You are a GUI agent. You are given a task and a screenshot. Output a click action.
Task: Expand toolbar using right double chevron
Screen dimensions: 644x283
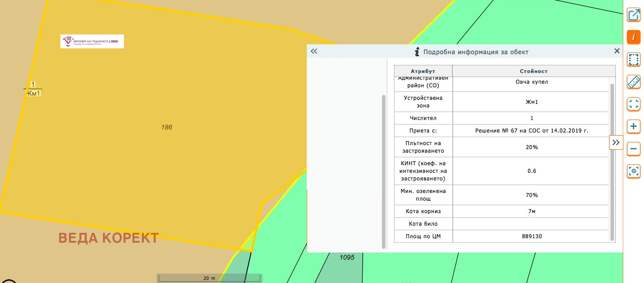(616, 142)
